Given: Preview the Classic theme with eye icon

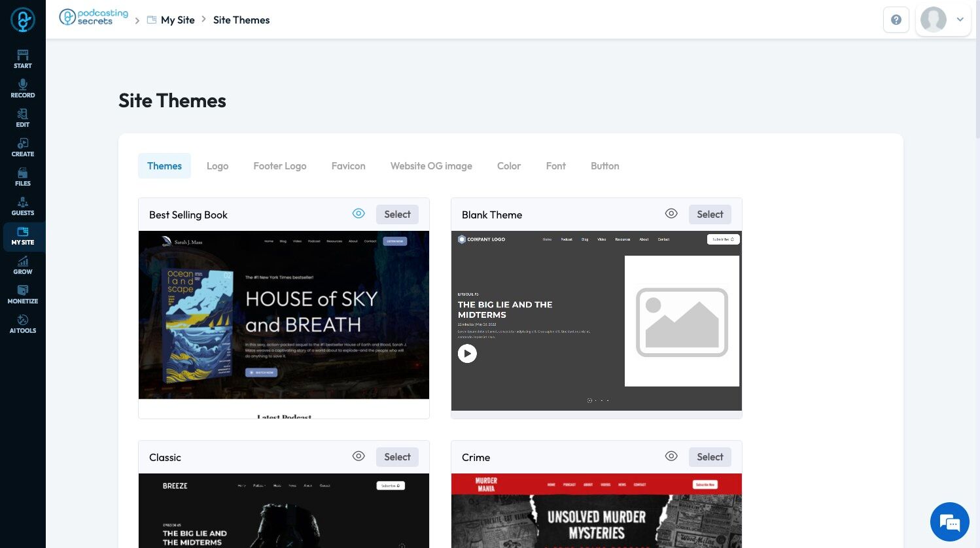Looking at the screenshot, I should click(359, 456).
